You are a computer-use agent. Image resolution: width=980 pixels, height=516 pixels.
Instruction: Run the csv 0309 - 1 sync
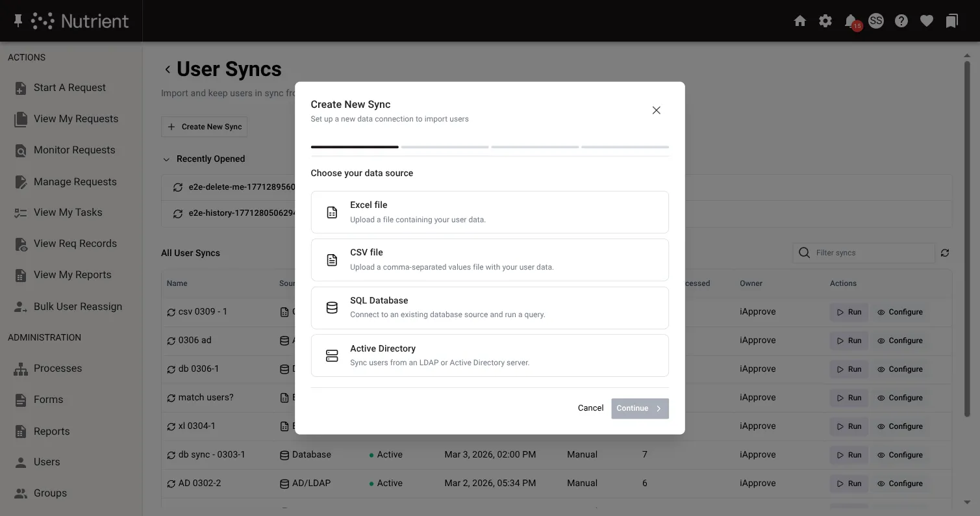pyautogui.click(x=849, y=312)
